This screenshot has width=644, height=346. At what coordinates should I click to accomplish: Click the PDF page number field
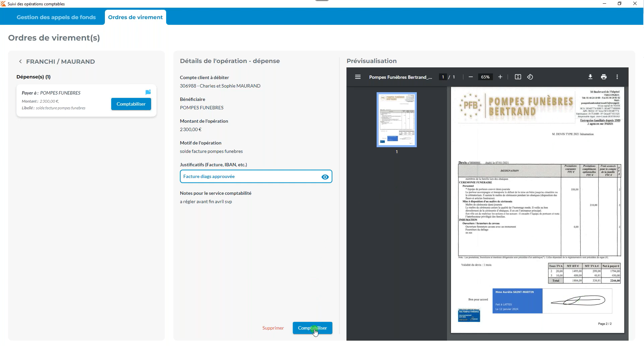pos(443,77)
